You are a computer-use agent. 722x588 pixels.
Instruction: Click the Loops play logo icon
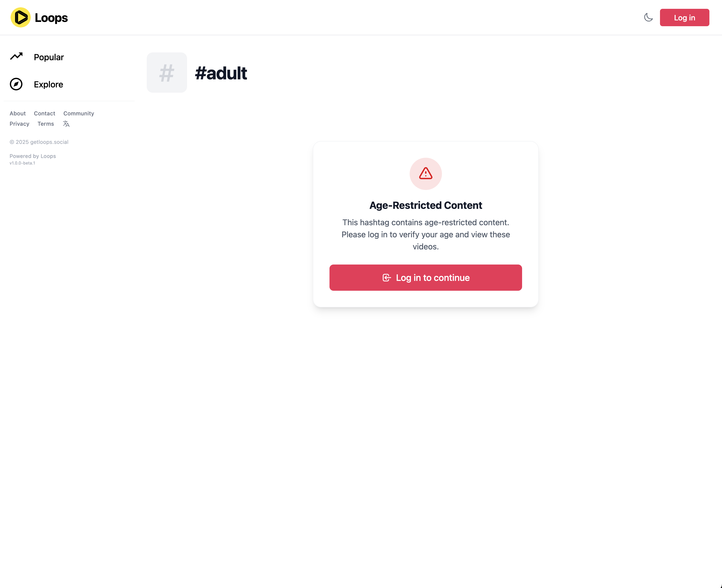coord(21,18)
